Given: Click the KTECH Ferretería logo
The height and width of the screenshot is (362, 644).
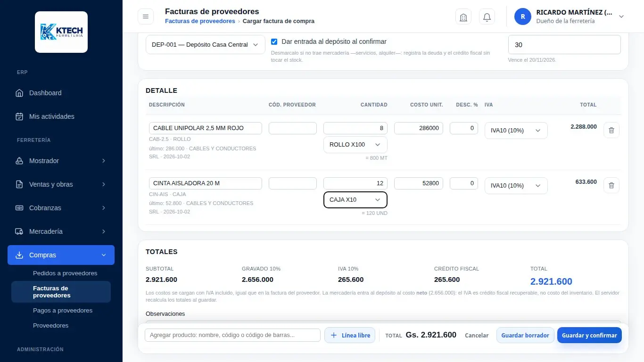Looking at the screenshot, I should click(61, 32).
